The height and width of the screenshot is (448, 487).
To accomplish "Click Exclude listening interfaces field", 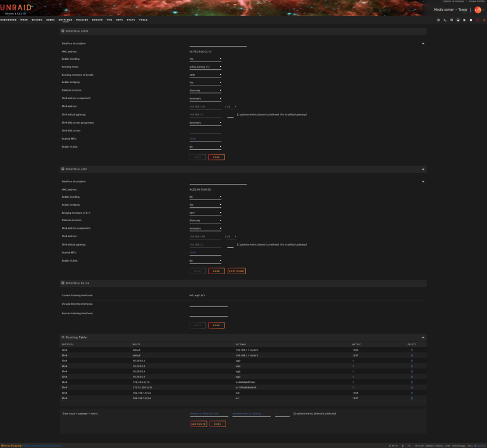I will (209, 314).
